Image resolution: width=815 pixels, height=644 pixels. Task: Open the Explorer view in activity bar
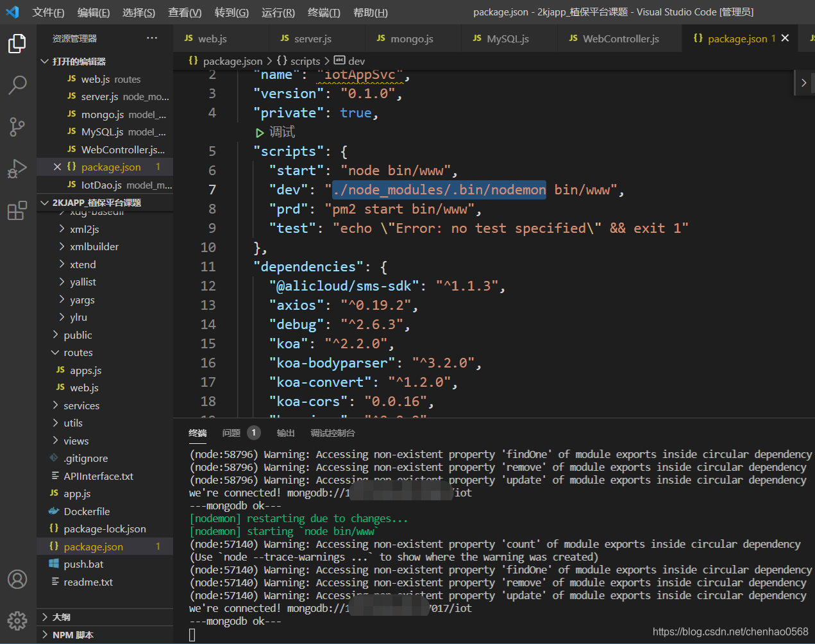pos(17,44)
